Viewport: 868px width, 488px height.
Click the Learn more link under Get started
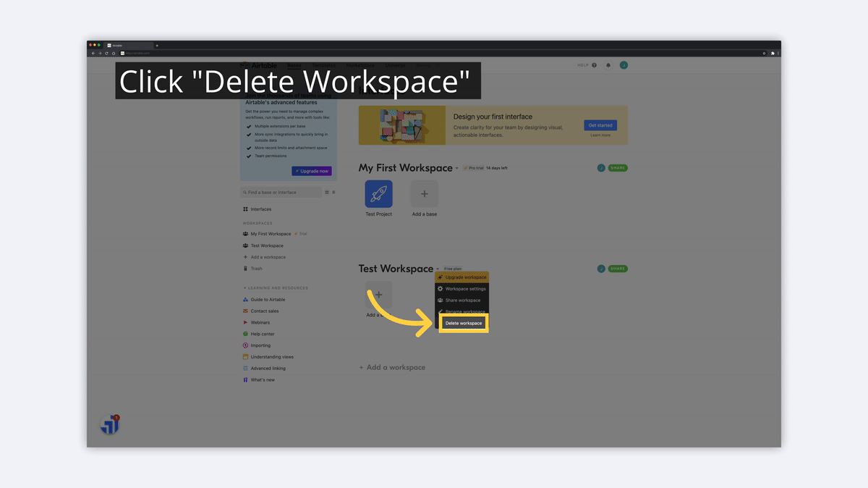(x=600, y=135)
